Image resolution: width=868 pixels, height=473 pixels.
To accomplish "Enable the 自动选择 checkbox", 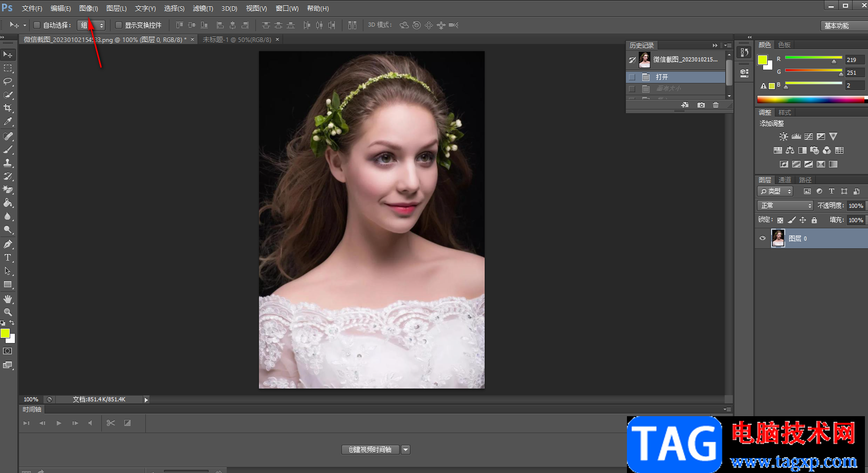I will [37, 25].
